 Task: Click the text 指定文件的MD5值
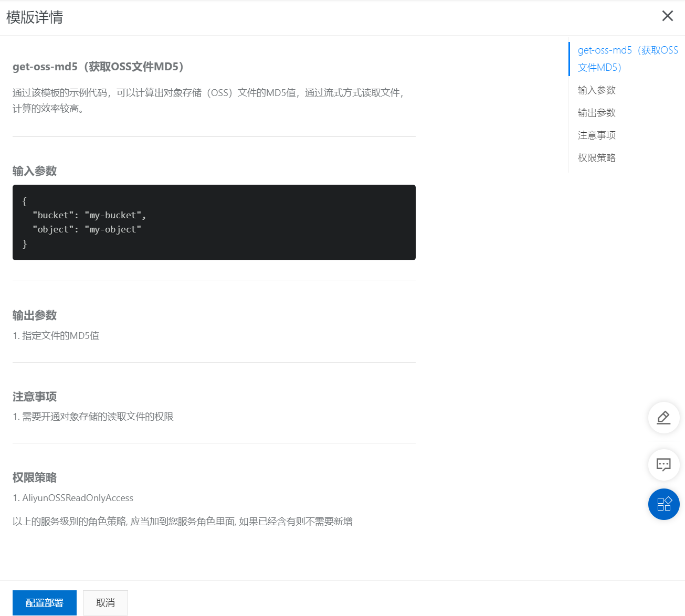pos(60,336)
